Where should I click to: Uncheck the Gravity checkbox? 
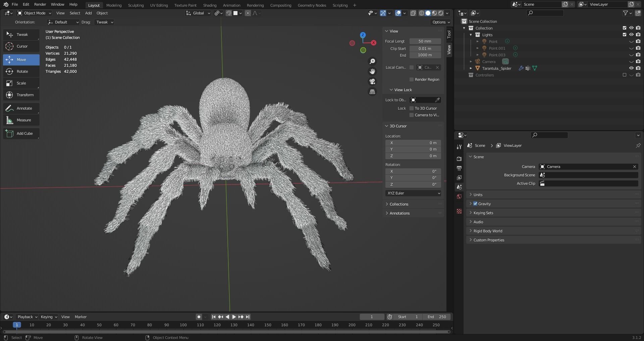[x=475, y=204]
